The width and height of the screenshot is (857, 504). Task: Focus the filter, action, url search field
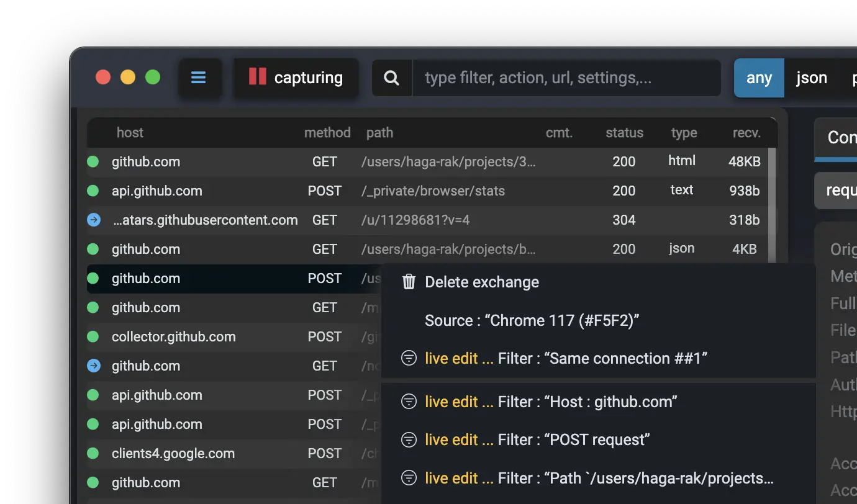(x=565, y=78)
